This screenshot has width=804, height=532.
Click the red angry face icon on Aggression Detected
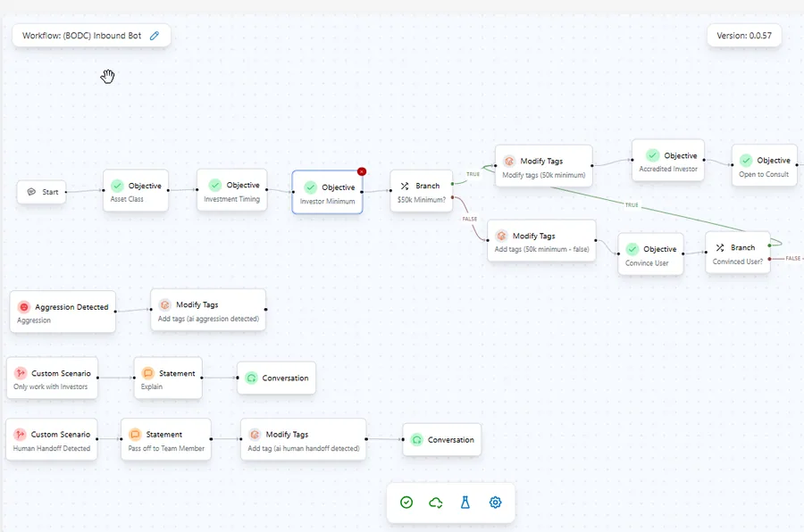tap(23, 307)
